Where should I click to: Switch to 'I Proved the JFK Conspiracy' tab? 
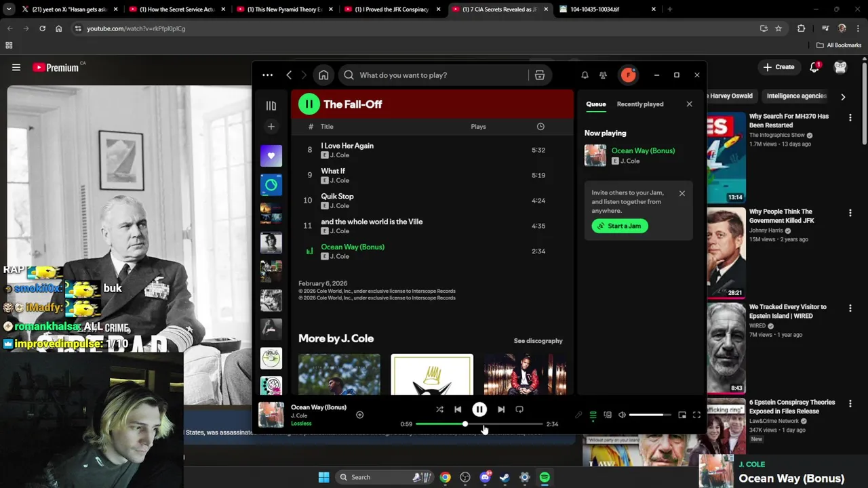point(391,9)
